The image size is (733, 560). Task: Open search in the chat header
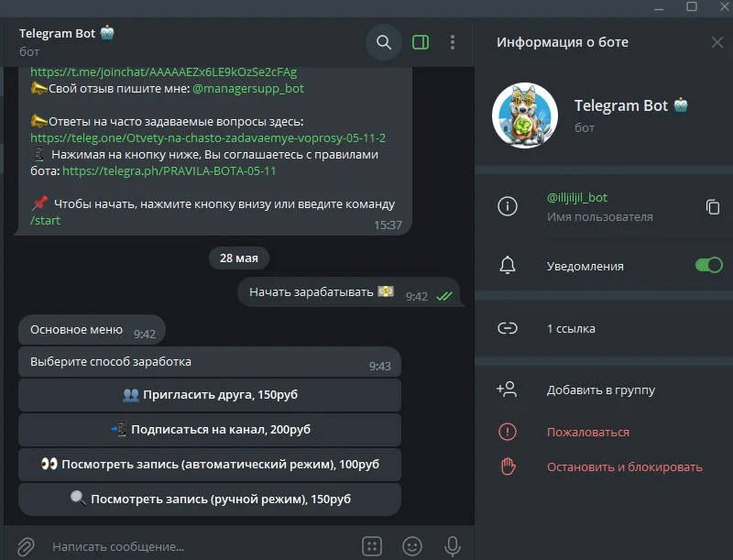coord(384,42)
